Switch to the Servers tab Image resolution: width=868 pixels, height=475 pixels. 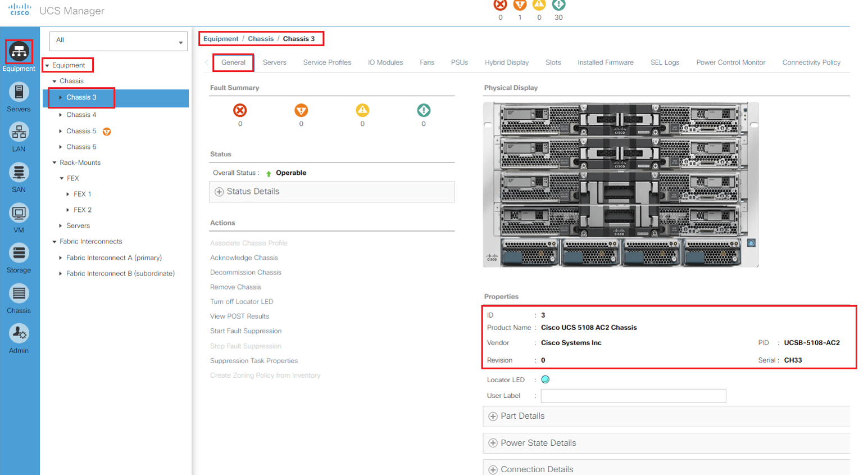(275, 62)
